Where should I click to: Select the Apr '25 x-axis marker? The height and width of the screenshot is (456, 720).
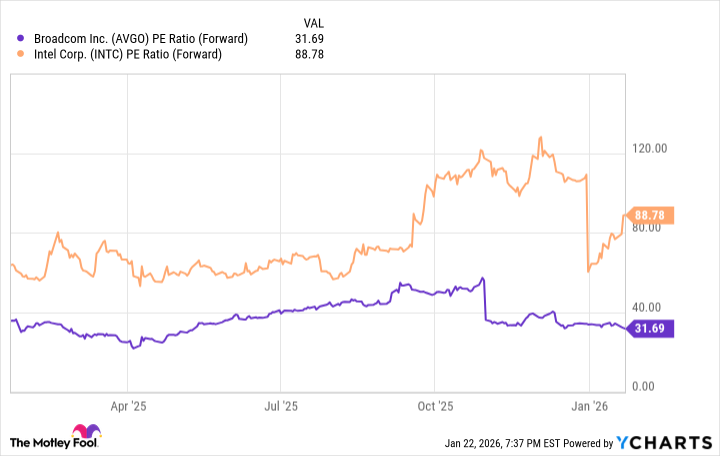pos(127,407)
